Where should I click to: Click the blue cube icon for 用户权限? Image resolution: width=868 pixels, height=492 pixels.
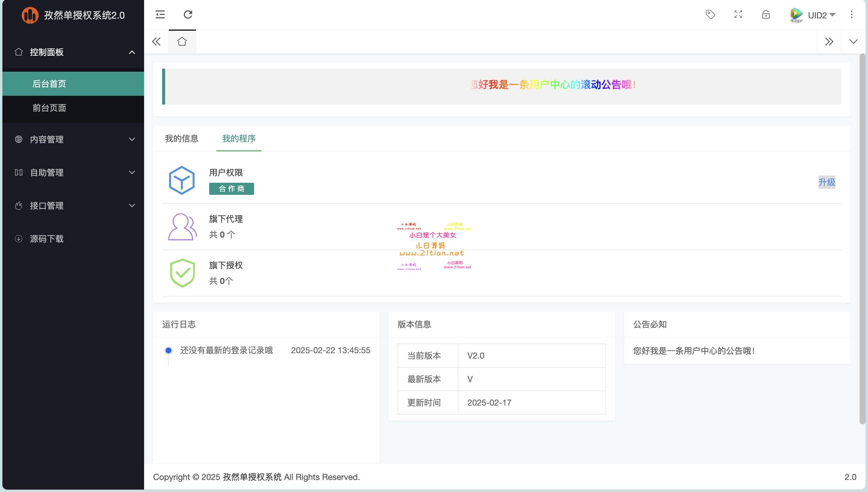[x=181, y=180]
